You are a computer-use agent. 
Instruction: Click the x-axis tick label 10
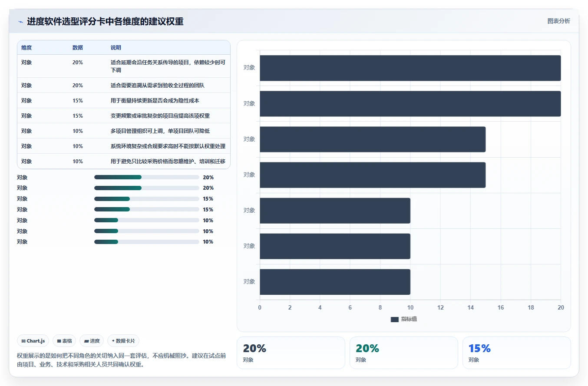[x=410, y=307]
